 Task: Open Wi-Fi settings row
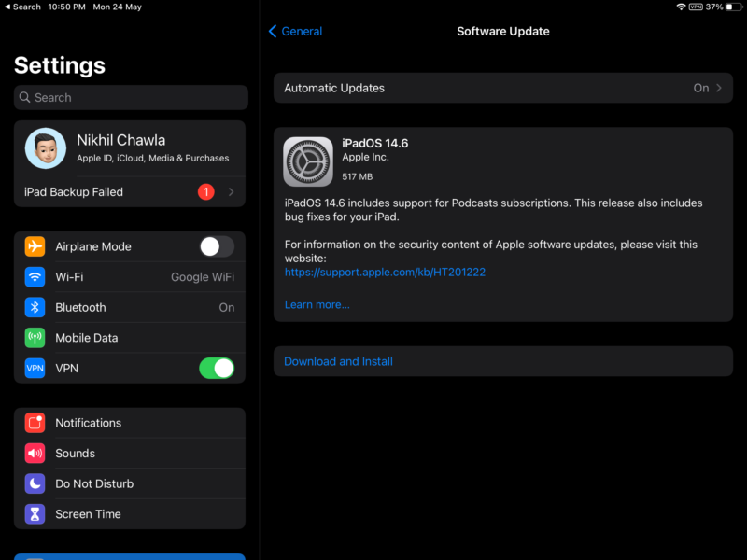point(130,276)
